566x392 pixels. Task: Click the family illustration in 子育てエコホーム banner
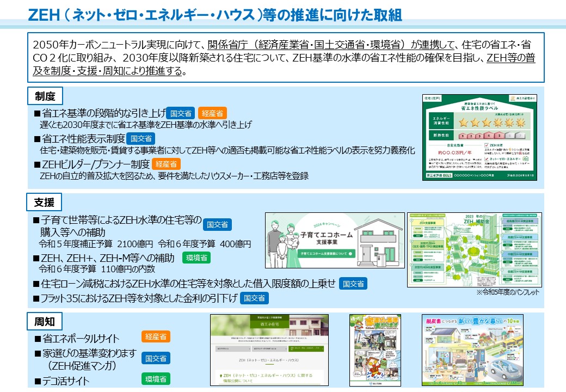[x=282, y=239]
